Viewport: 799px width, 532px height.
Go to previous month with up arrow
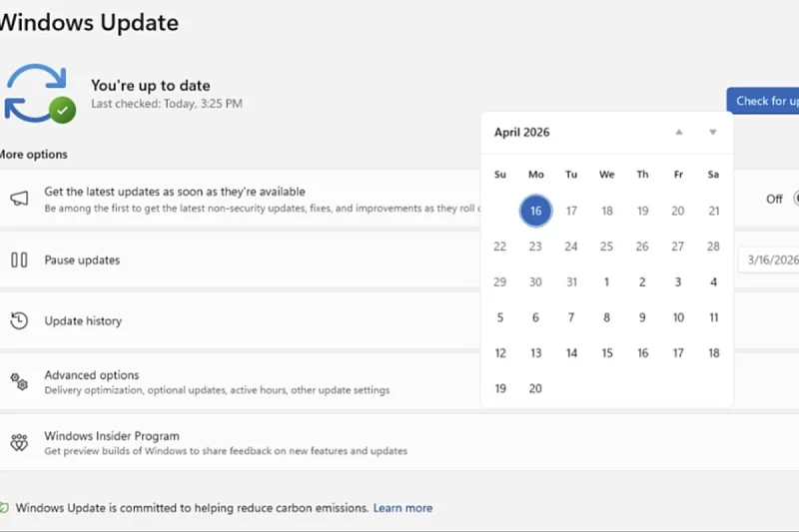pyautogui.click(x=679, y=132)
